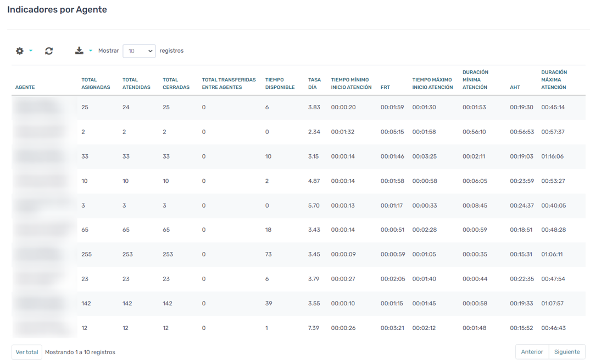Click the Mostrando 1 a 10 registros text
The image size is (590, 364).
click(80, 352)
